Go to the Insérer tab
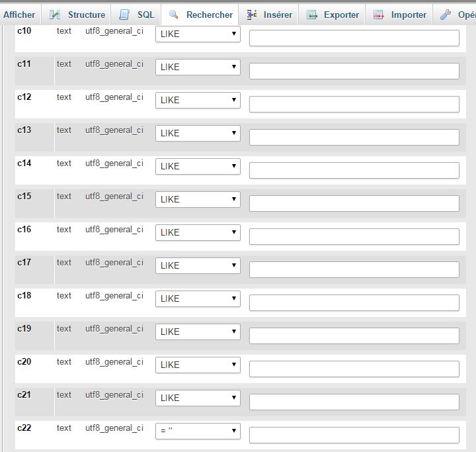The height and width of the screenshot is (452, 476). pyautogui.click(x=268, y=15)
